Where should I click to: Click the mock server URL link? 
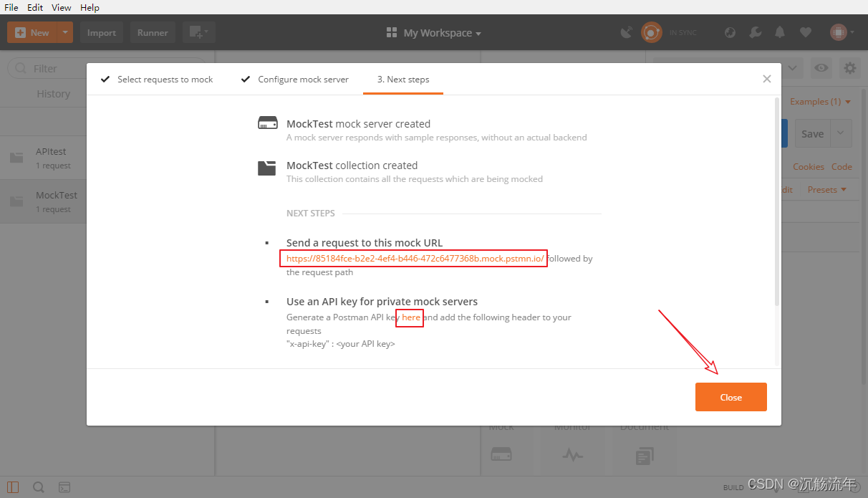415,259
